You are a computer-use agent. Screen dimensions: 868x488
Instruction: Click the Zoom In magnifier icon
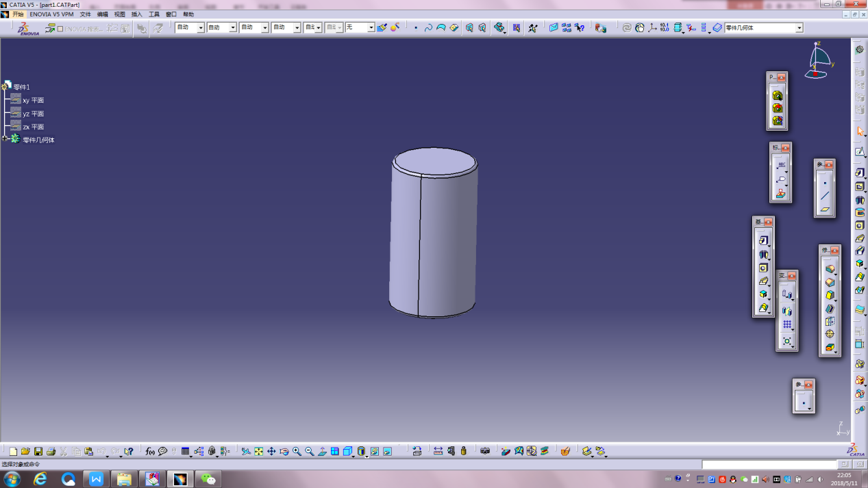point(297,452)
